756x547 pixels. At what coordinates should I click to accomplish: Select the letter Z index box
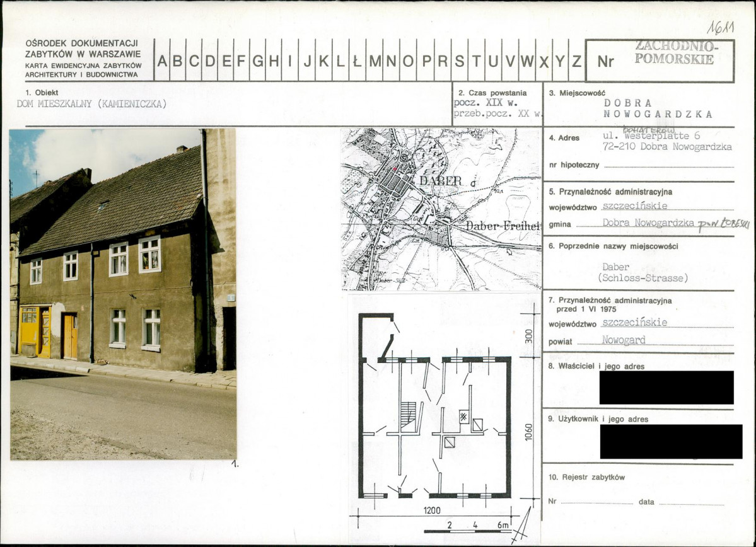(577, 60)
